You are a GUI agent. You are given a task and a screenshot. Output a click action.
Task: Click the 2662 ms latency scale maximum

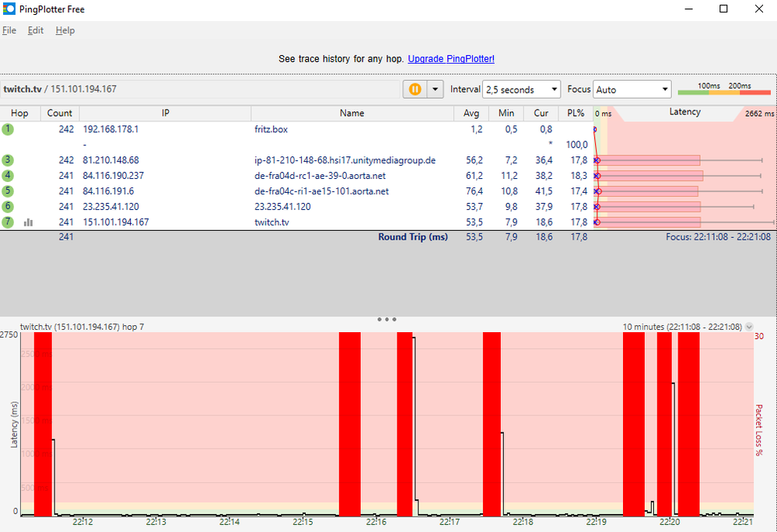pyautogui.click(x=758, y=114)
